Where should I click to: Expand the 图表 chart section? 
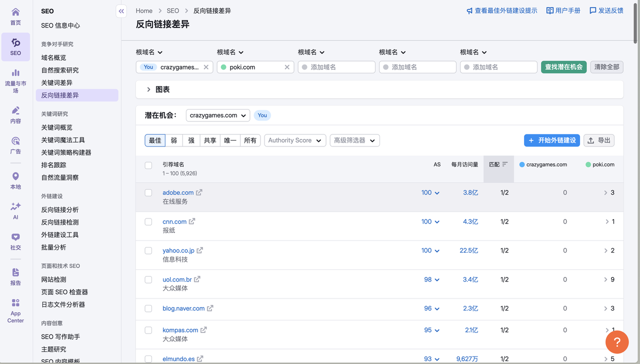coord(148,89)
